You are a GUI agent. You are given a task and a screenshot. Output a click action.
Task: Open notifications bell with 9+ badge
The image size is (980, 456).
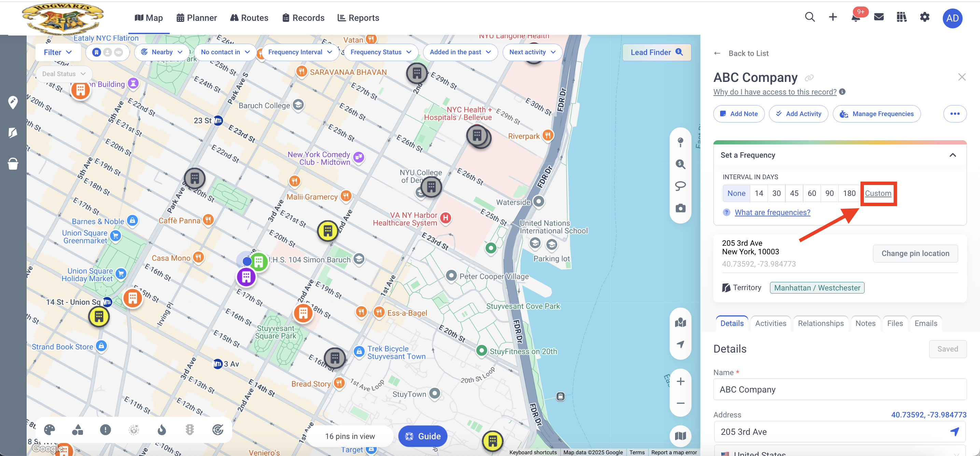tap(856, 17)
